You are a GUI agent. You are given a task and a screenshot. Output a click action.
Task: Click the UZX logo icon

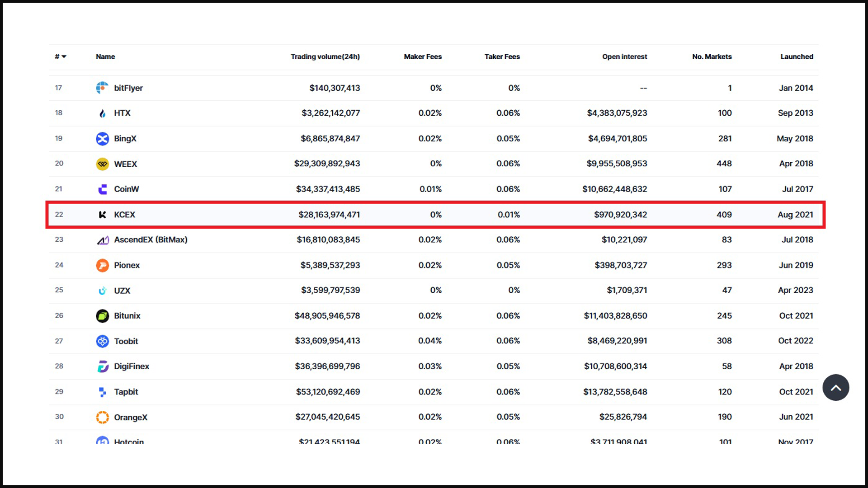click(x=102, y=291)
